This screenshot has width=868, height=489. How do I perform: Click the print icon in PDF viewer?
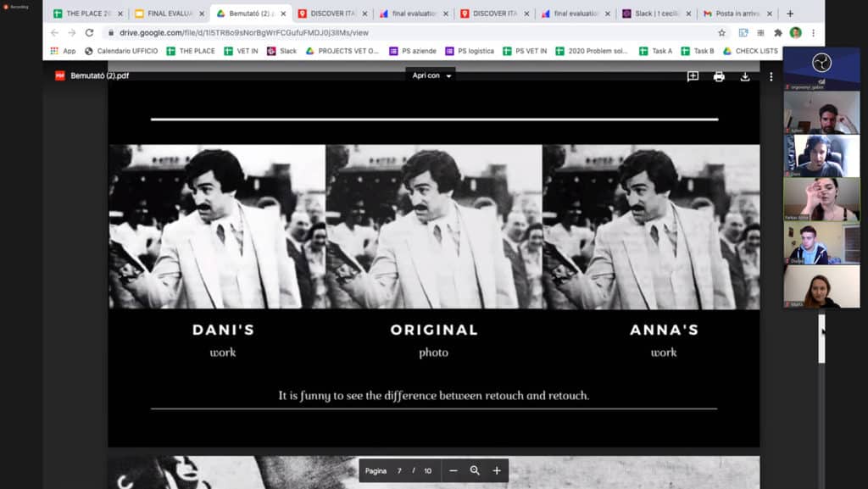(719, 76)
